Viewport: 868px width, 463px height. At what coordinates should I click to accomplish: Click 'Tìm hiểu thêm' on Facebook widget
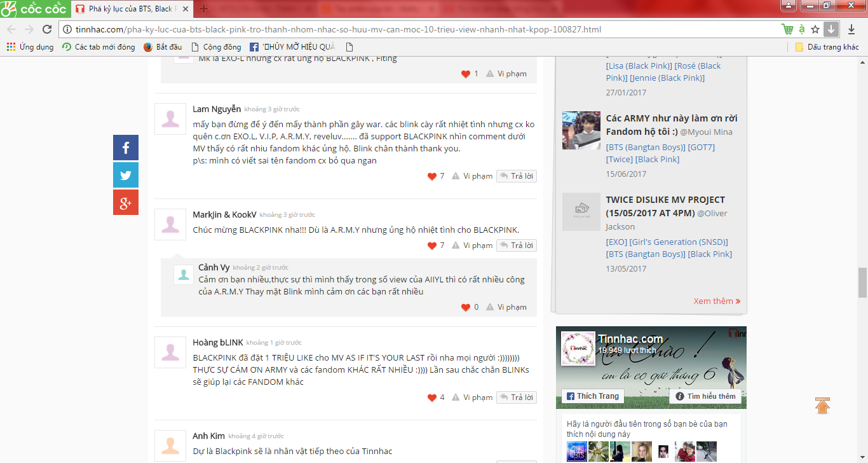(705, 396)
